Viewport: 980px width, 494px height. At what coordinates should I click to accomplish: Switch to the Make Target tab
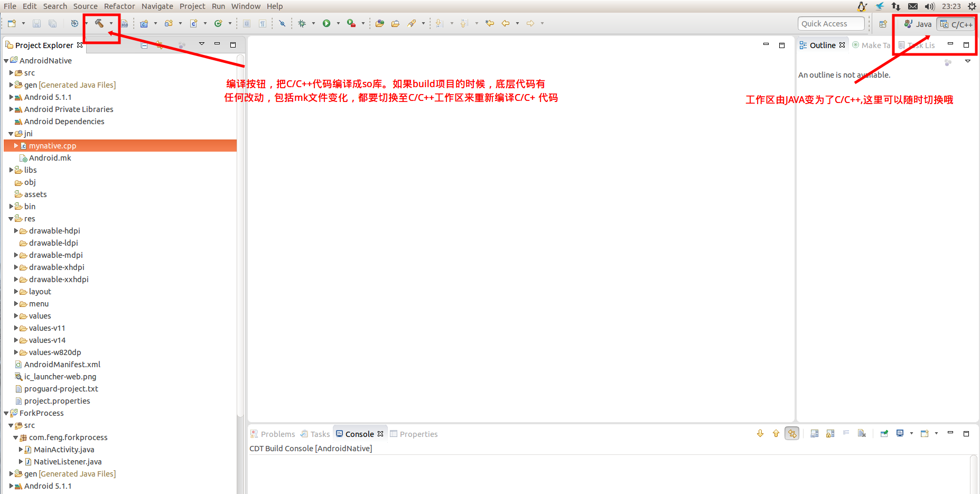pyautogui.click(x=871, y=45)
